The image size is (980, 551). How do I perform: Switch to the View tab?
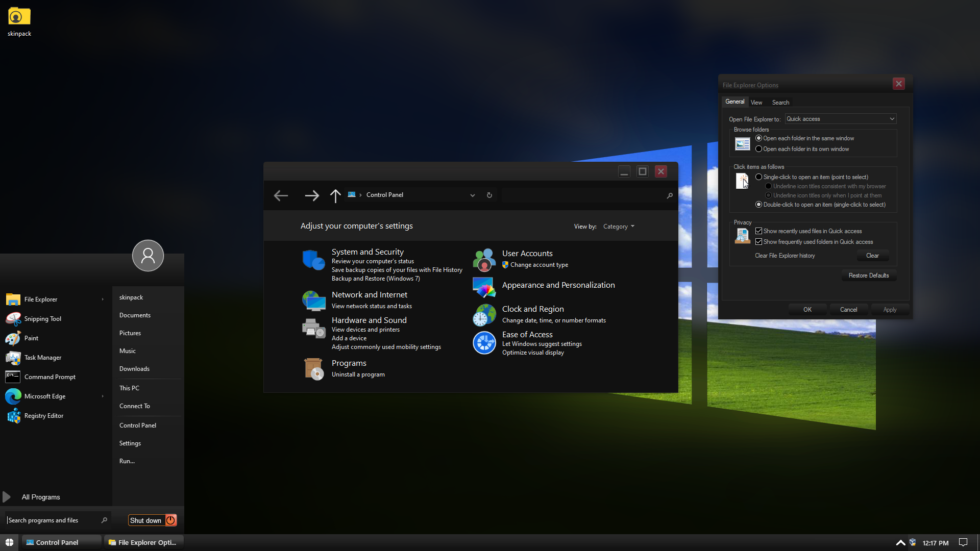pyautogui.click(x=756, y=103)
